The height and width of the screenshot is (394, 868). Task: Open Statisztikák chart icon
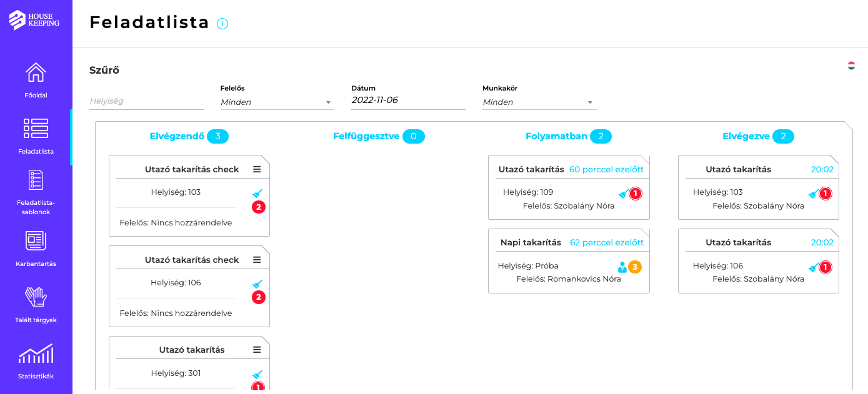pyautogui.click(x=36, y=354)
